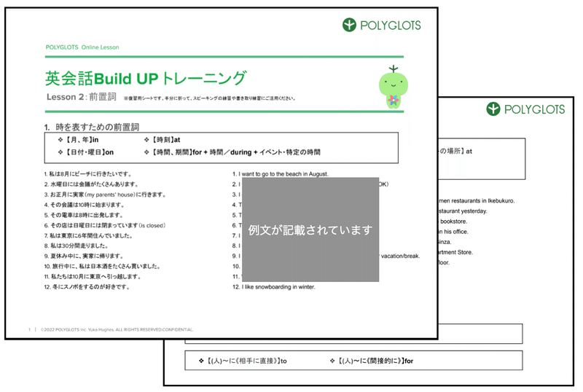Select the 'POLYGLOTS Online Lesson' header text
This screenshot has height=392, width=583.
coord(82,47)
